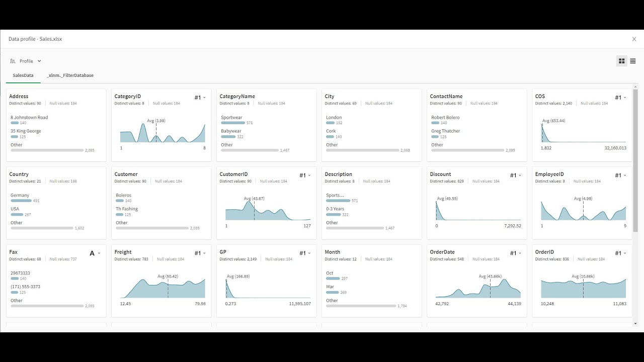This screenshot has height=362, width=644.
Task: Click the COS distribution chart
Action: (x=584, y=132)
